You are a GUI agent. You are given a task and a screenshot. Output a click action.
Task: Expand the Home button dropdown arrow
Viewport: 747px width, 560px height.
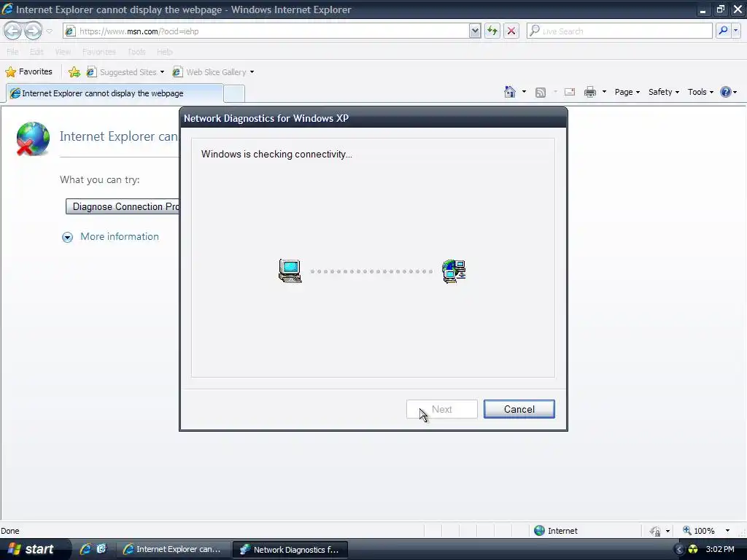pyautogui.click(x=524, y=92)
